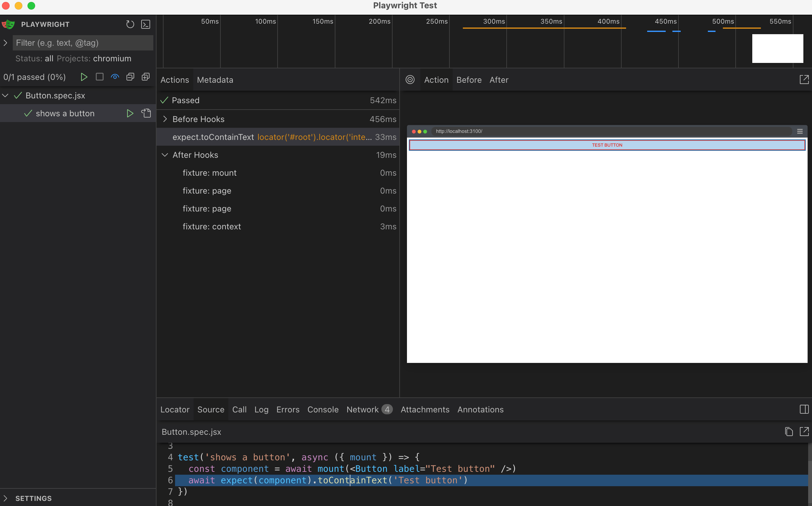Select the Action snapshot tab
812x506 pixels.
point(436,80)
